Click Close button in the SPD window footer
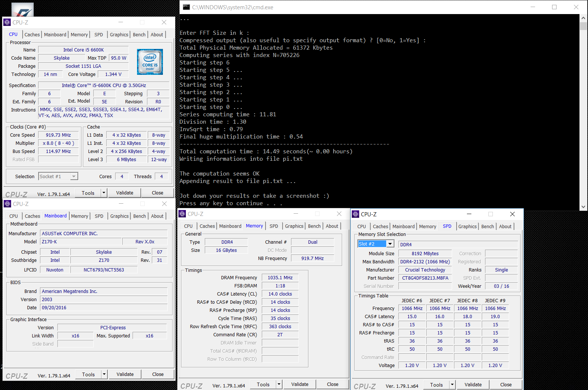 pyautogui.click(x=506, y=385)
